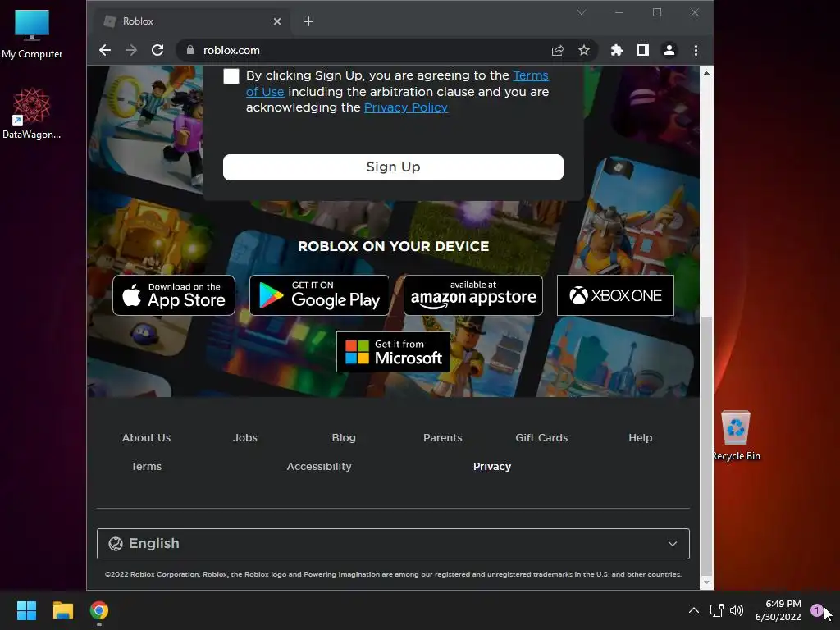840x630 pixels.
Task: Open the Accessibility footer link
Action: [x=319, y=467]
